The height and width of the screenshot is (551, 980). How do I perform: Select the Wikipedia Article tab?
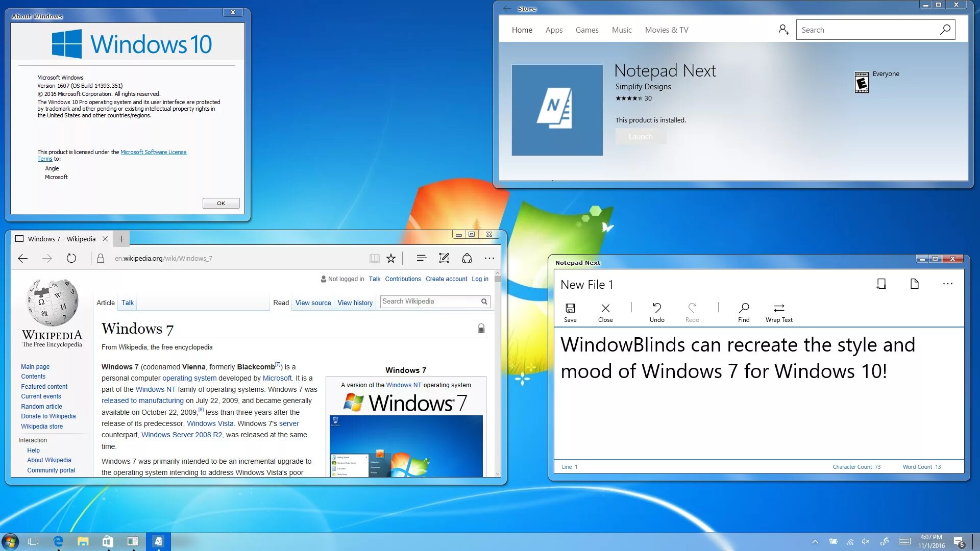(x=106, y=303)
